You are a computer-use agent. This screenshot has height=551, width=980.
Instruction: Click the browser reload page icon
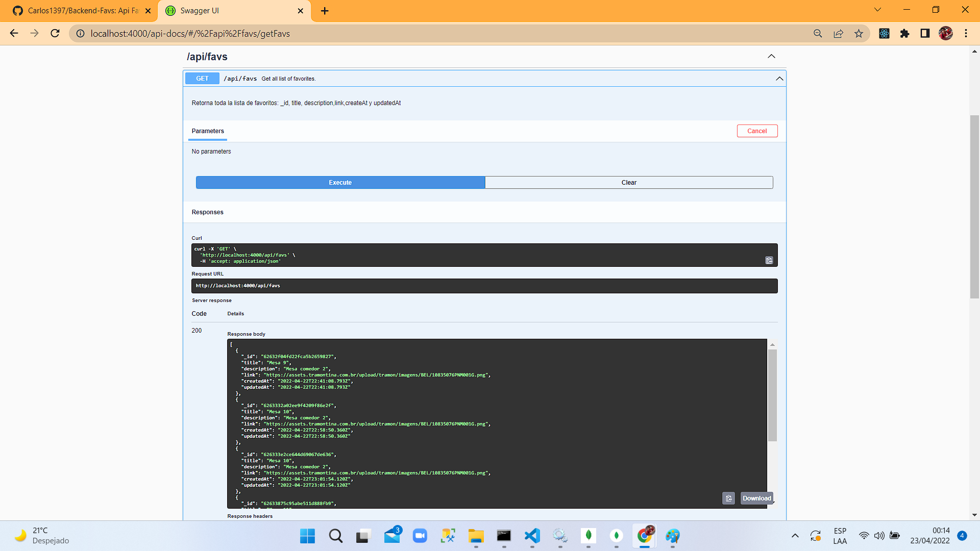click(55, 34)
